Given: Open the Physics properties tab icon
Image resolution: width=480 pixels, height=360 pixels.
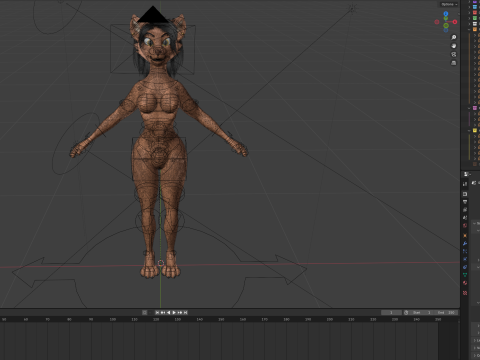Looking at the screenshot, I should click(x=465, y=259).
